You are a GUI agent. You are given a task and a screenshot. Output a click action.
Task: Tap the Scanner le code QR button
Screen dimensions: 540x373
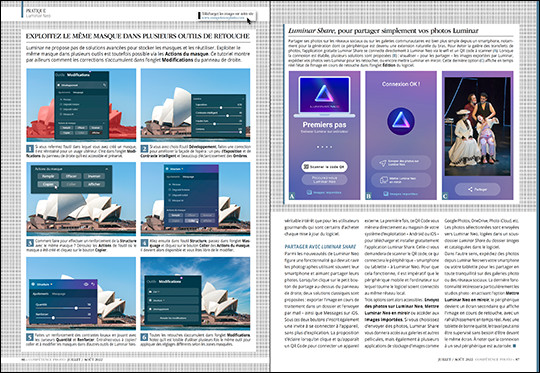324,167
